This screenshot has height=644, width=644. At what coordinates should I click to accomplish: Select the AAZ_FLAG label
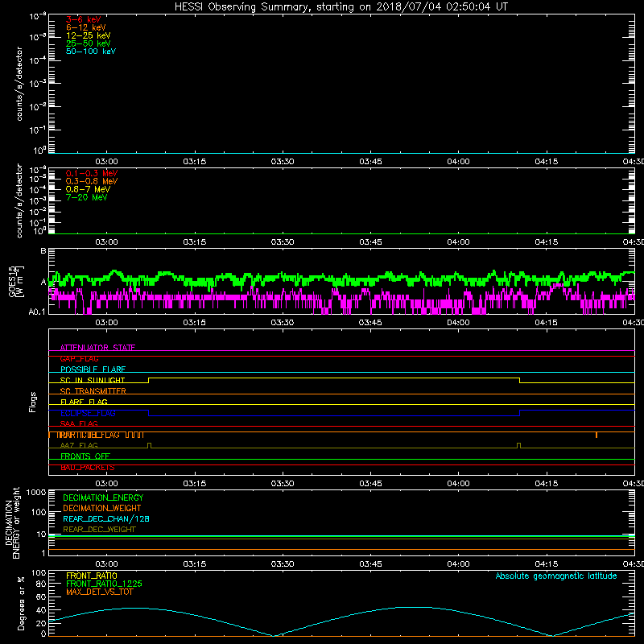tap(79, 446)
